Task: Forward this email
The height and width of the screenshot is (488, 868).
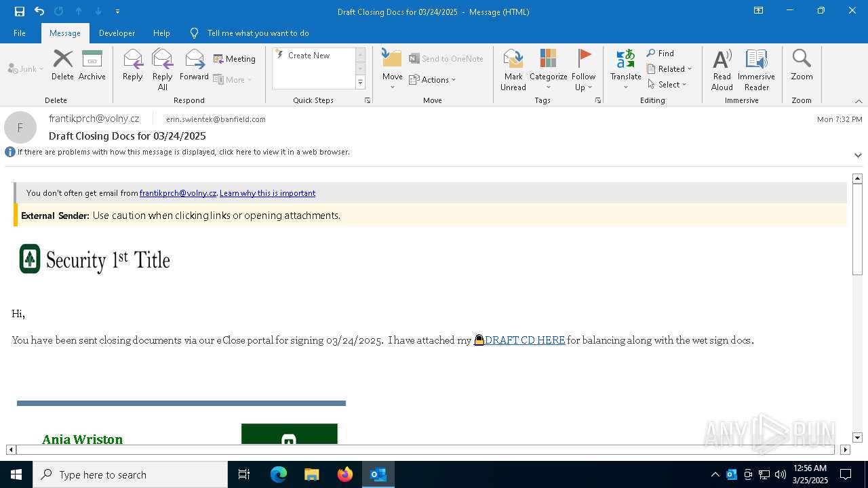Action: 194,66
